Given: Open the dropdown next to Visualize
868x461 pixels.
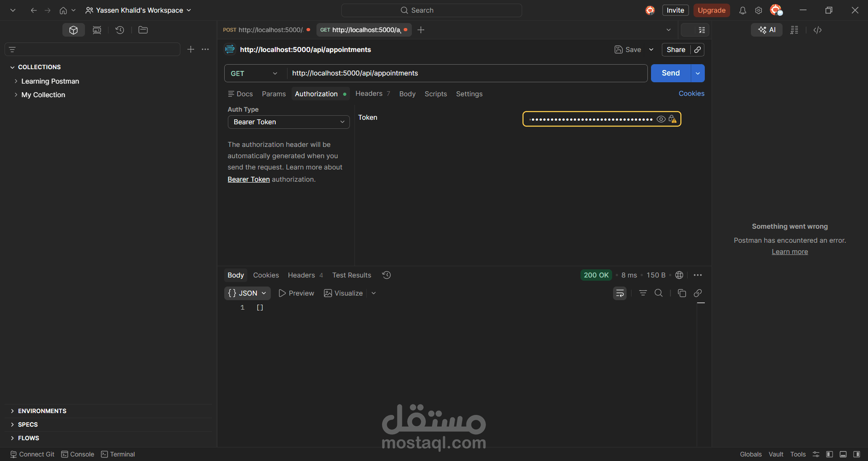Looking at the screenshot, I should point(373,293).
